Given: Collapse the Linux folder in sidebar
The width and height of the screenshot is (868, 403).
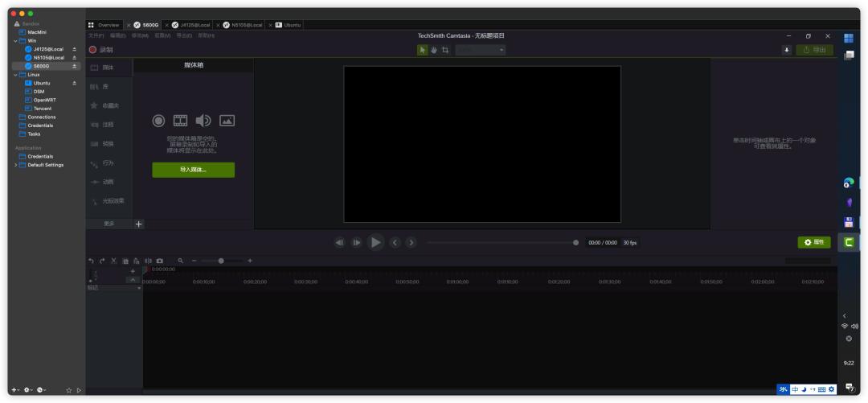Looking at the screenshot, I should (x=15, y=74).
